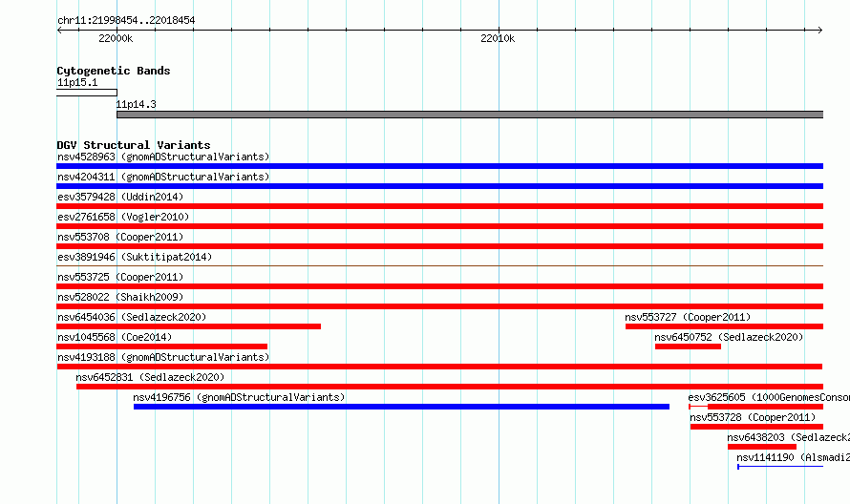Click the blue bar of nsv4196756
The image size is (850, 504).
(x=401, y=407)
